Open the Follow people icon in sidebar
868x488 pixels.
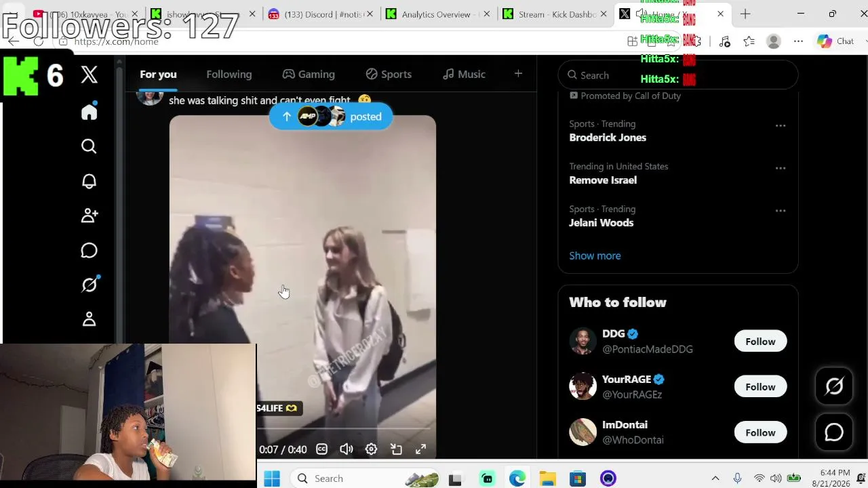pos(89,216)
